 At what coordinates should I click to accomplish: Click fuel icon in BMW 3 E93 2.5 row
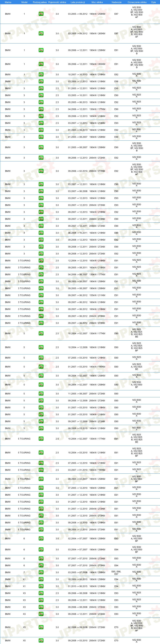pyautogui.click(x=41, y=123)
